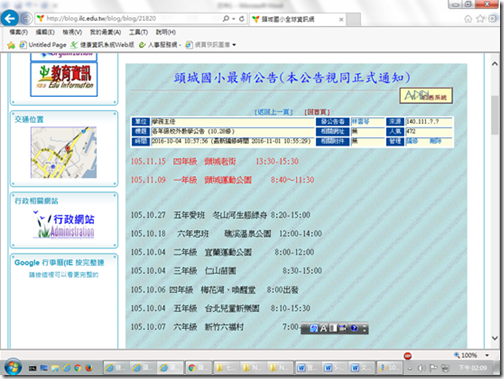Open the 檢視(V) menu

click(x=72, y=32)
